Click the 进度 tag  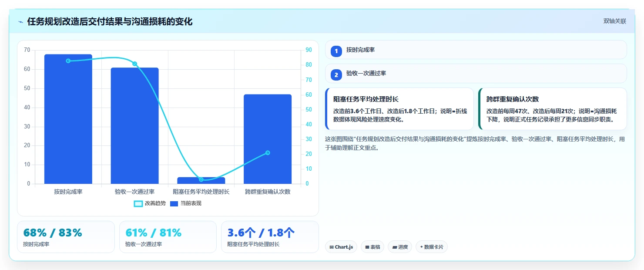coord(400,247)
